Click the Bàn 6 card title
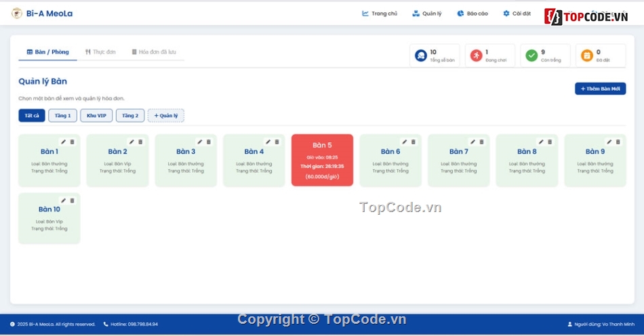 [x=390, y=151]
